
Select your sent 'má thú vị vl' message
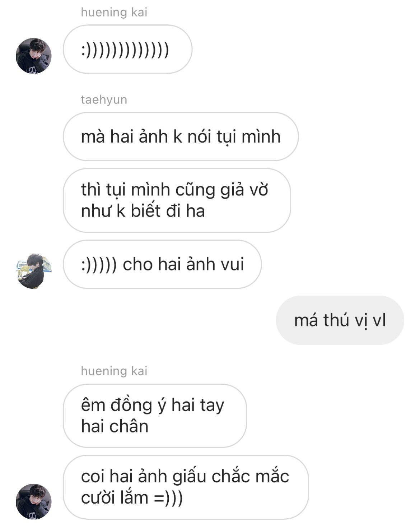pos(340,320)
